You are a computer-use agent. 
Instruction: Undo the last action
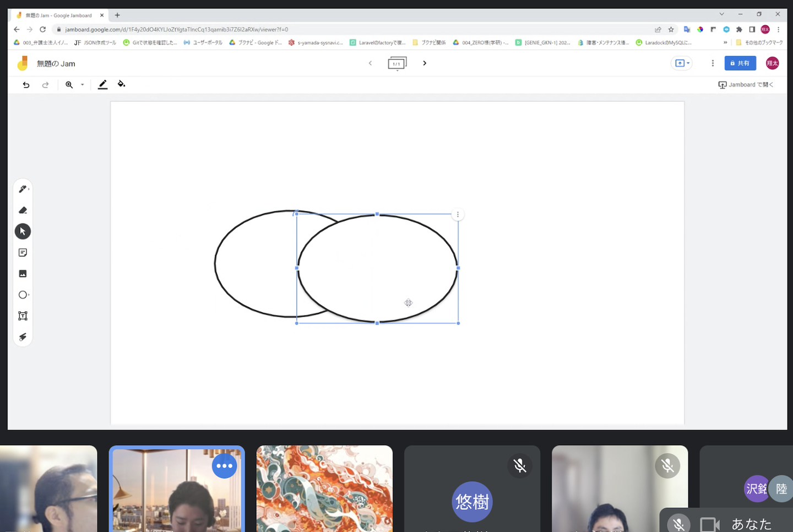pos(26,85)
